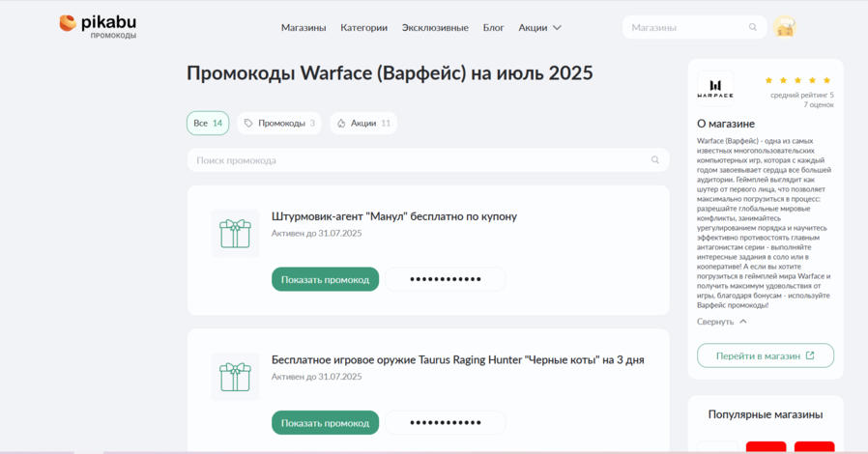
Task: Open the Штурмовик-агент "Манул" offer title
Action: point(394,216)
